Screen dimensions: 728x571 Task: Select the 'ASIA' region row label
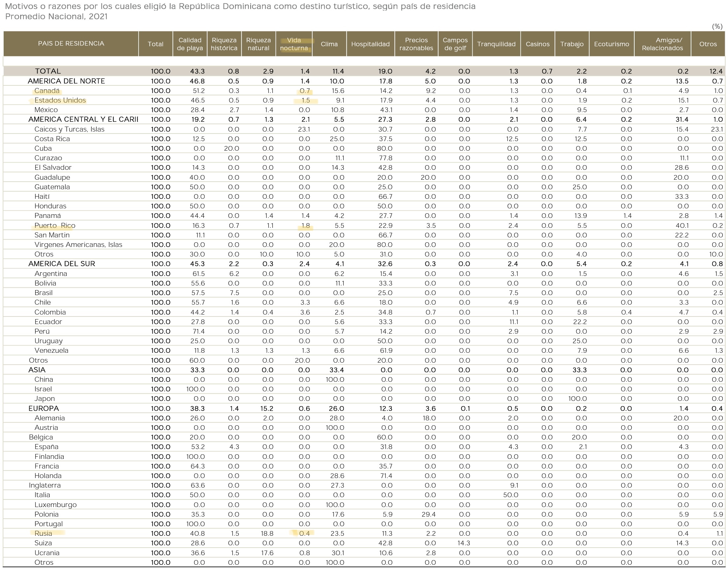pos(37,370)
